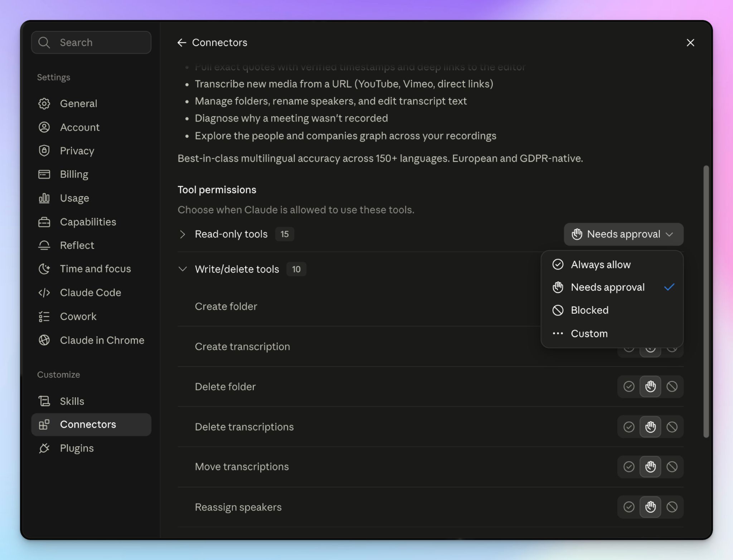The image size is (733, 560).
Task: Choose Blocked from the menu
Action: (x=612, y=310)
